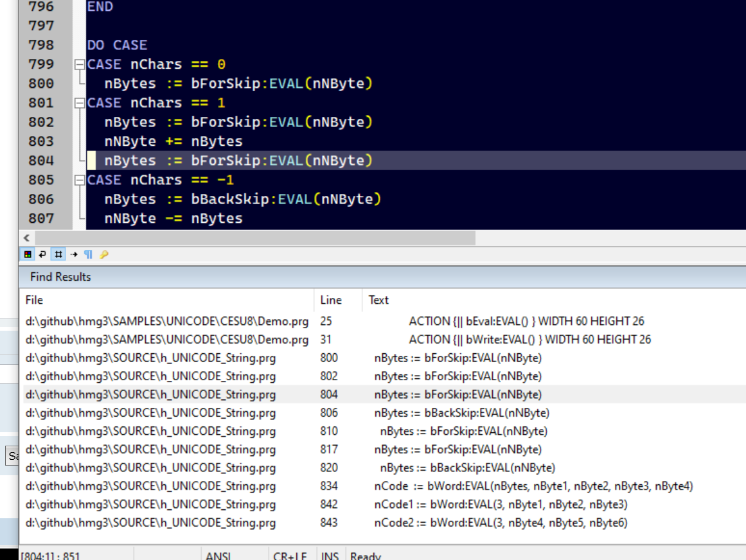Click the nNByte += nBytes code line
The width and height of the screenshot is (746, 560).
click(173, 141)
